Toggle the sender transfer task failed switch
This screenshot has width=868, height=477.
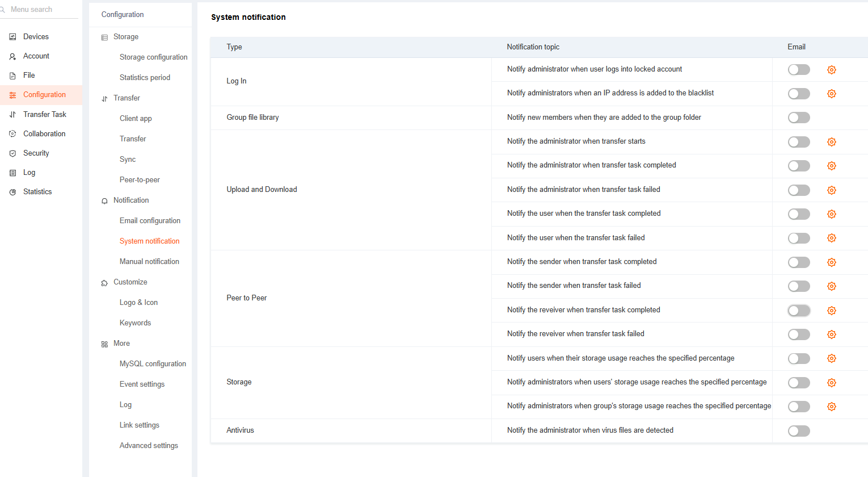[x=798, y=286]
